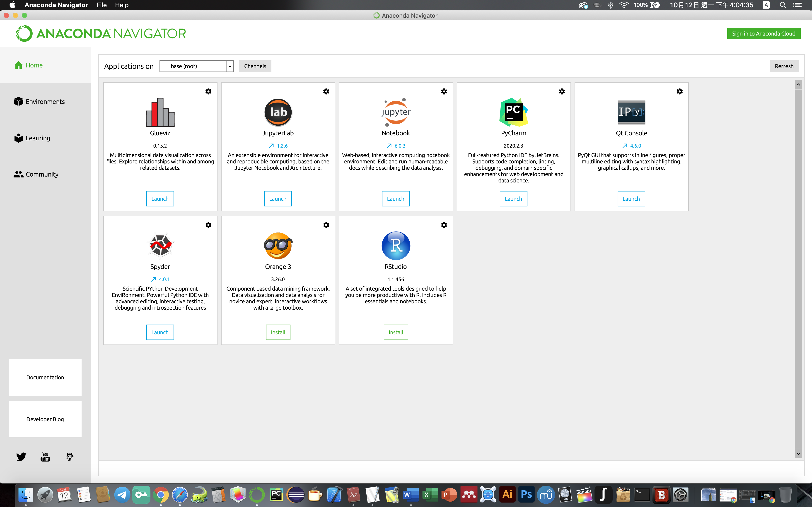
Task: Open the JupyterLab 1.2.6 update link
Action: point(278,146)
